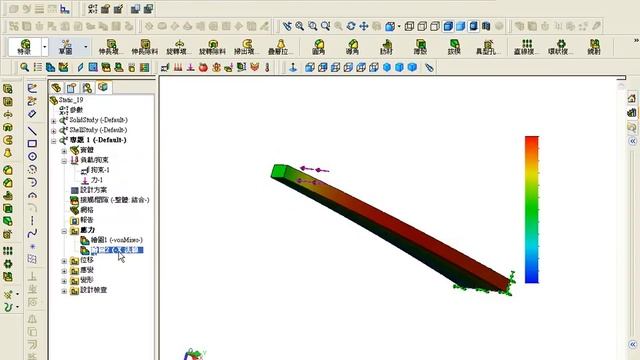Show more toolbar commands chevron at right
The height and width of the screenshot is (360, 640).
coord(636,40)
